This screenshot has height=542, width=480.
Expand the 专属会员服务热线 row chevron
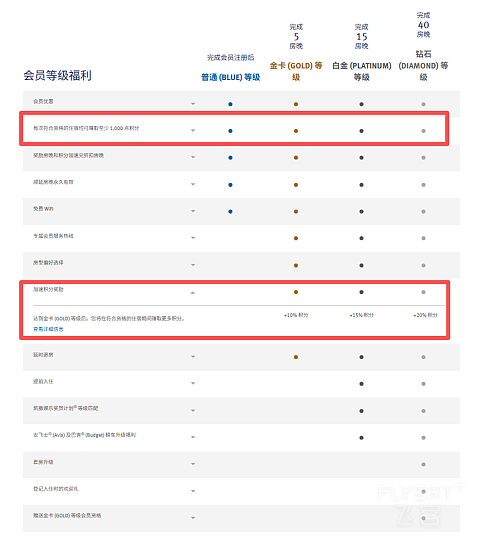pyautogui.click(x=193, y=238)
